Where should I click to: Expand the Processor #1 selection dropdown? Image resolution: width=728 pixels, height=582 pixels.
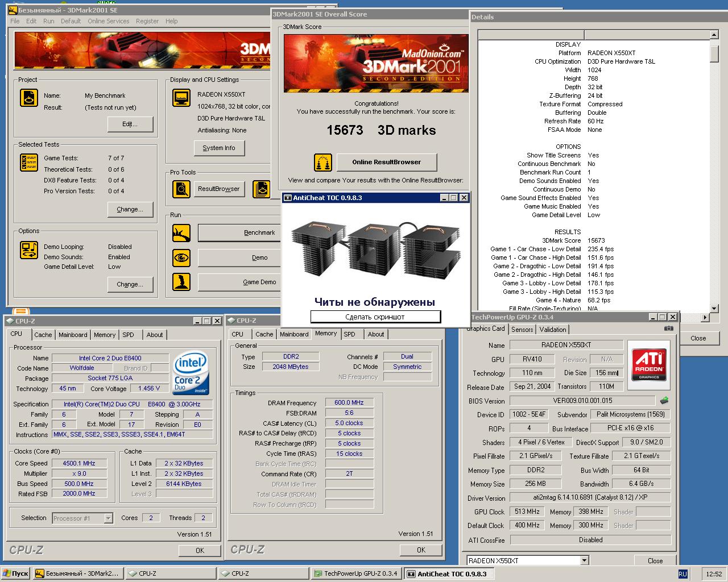(x=108, y=518)
